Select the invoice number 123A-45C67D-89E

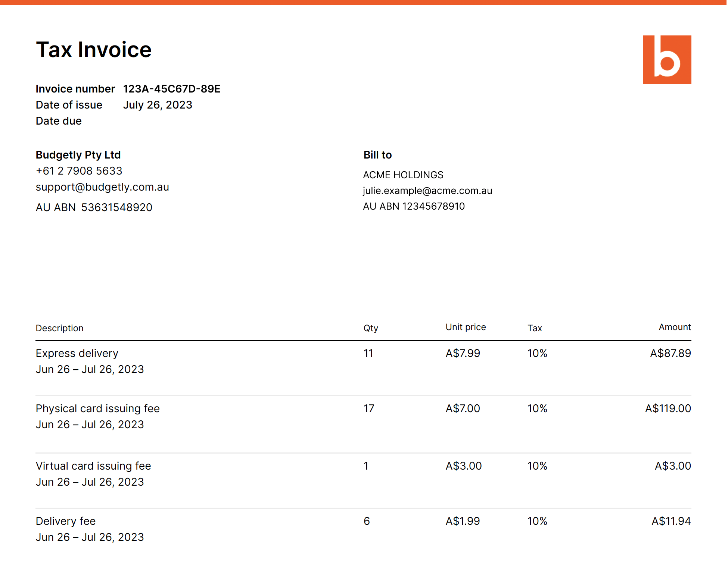[171, 89]
